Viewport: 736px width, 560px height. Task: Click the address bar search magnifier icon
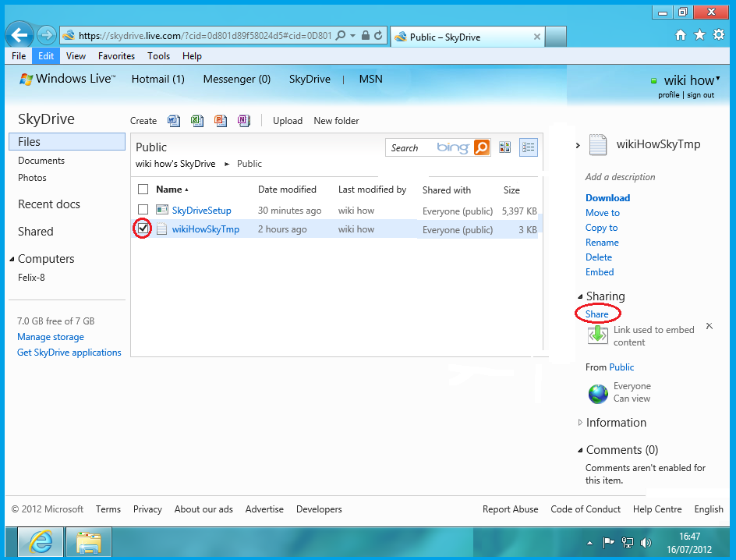tap(341, 35)
